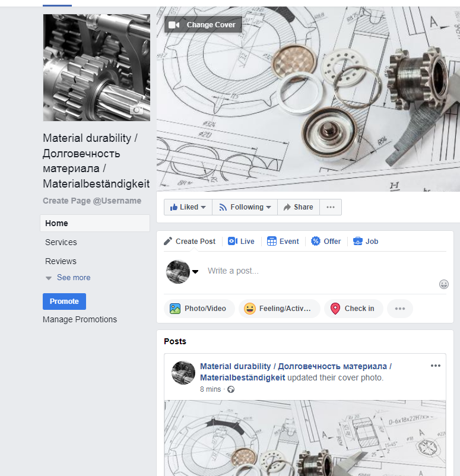Open the posting identity dropdown arrow
The height and width of the screenshot is (476, 460).
click(195, 272)
